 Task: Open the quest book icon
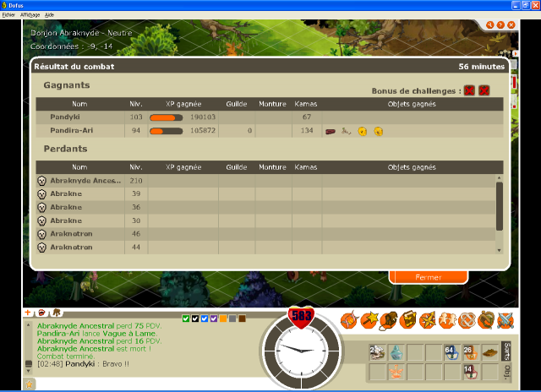click(408, 320)
